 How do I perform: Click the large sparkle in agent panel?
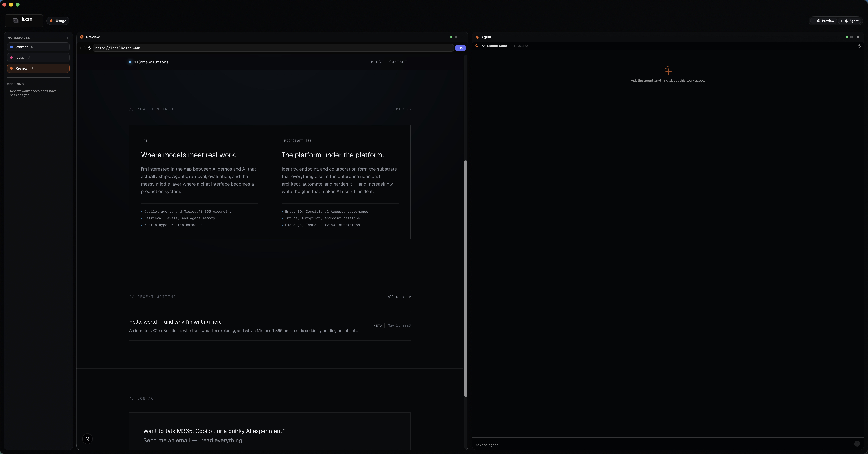pyautogui.click(x=668, y=70)
